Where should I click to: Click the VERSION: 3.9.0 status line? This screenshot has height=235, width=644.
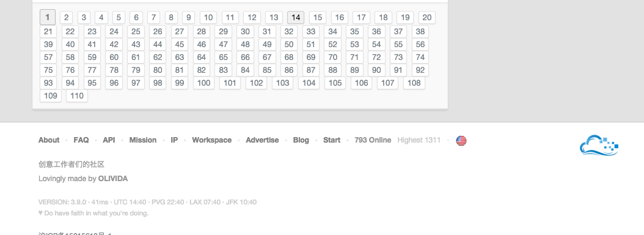point(147,202)
